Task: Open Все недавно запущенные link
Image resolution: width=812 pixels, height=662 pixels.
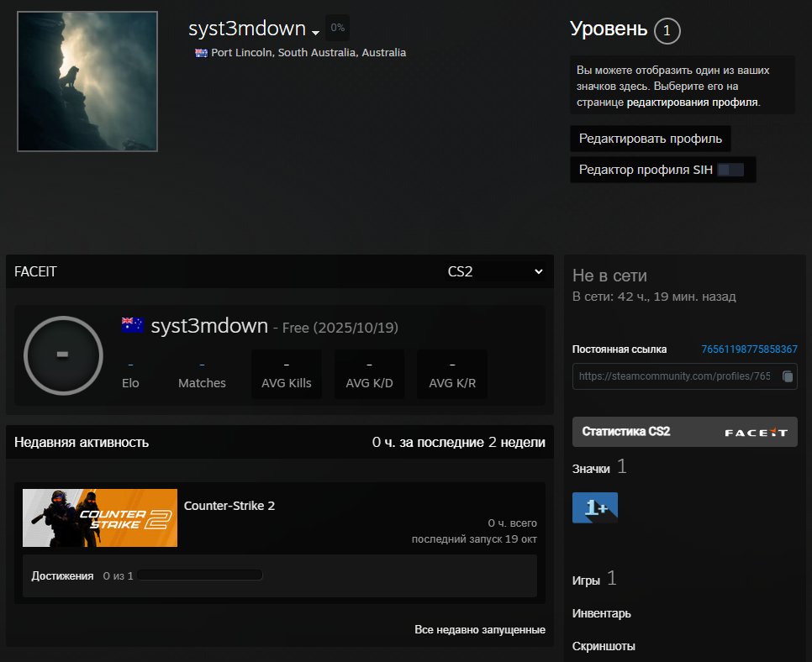Action: click(x=479, y=629)
